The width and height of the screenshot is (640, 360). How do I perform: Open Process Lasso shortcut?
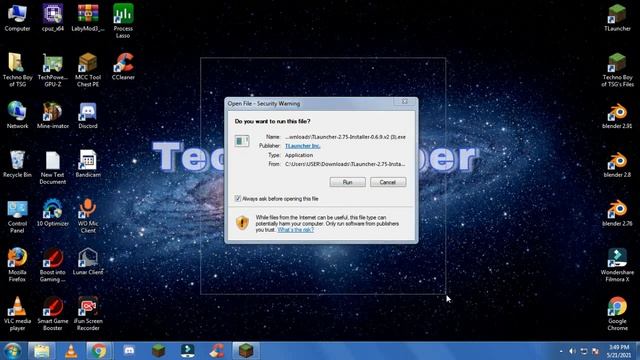123,21
